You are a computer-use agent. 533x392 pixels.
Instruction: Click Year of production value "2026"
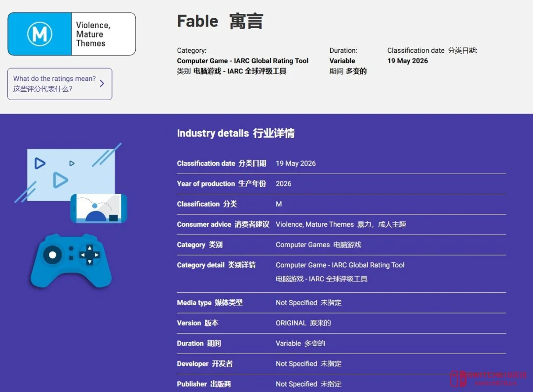(x=283, y=184)
